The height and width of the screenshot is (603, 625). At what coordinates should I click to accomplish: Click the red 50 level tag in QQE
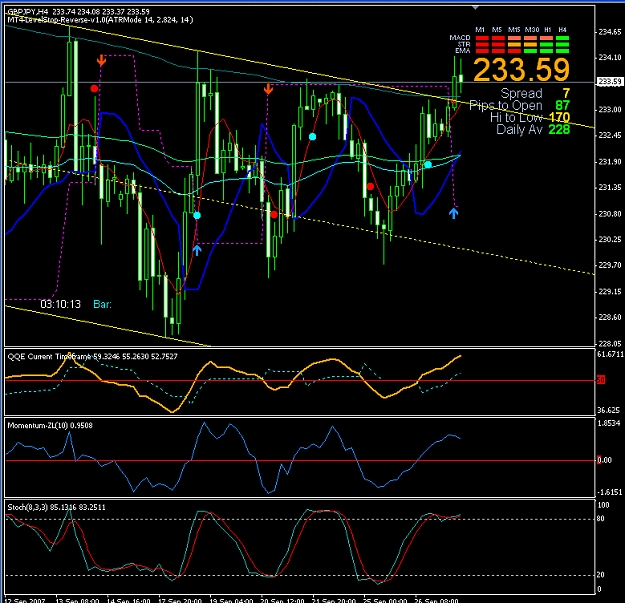pyautogui.click(x=601, y=380)
